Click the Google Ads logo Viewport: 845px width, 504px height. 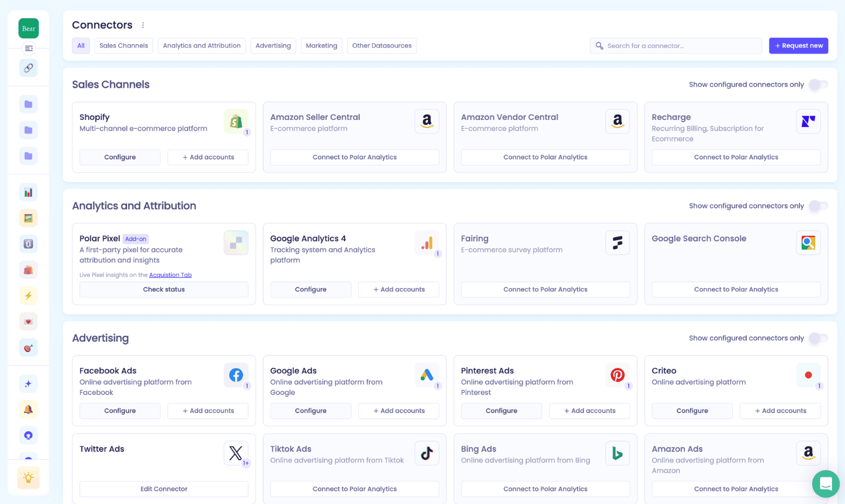click(427, 375)
